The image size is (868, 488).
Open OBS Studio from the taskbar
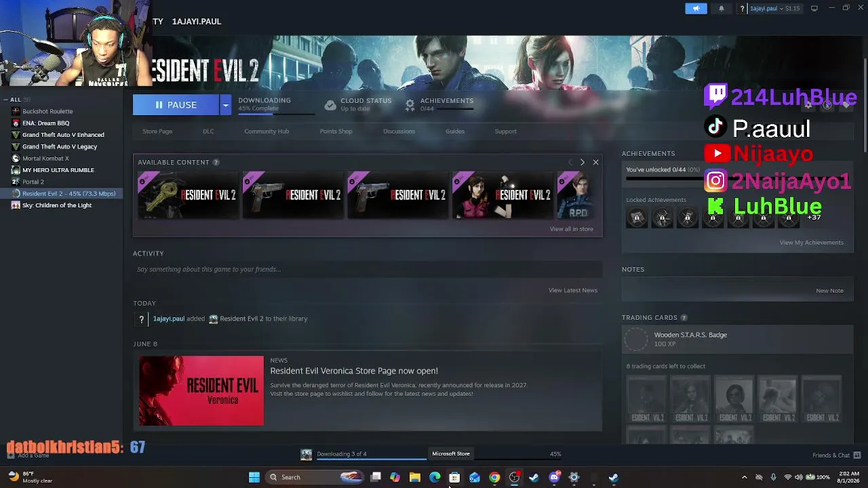pos(514,477)
